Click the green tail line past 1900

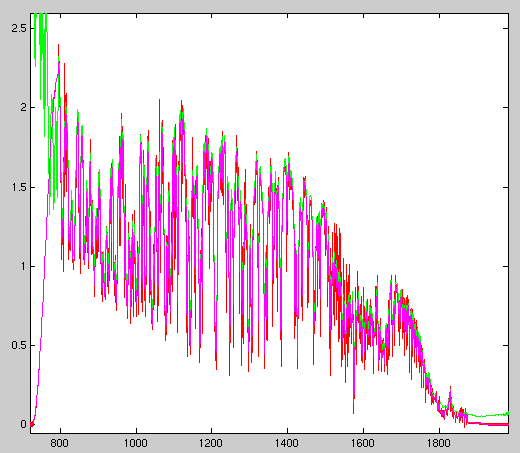(488, 415)
